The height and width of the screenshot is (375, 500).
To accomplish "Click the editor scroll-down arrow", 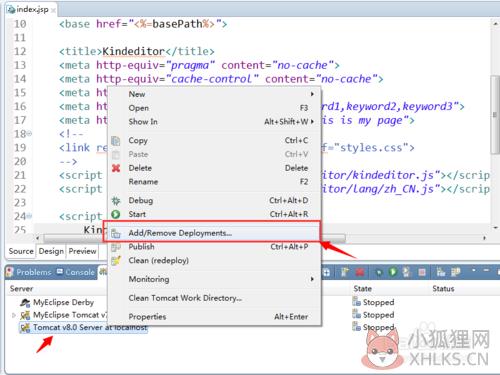I will [x=495, y=228].
